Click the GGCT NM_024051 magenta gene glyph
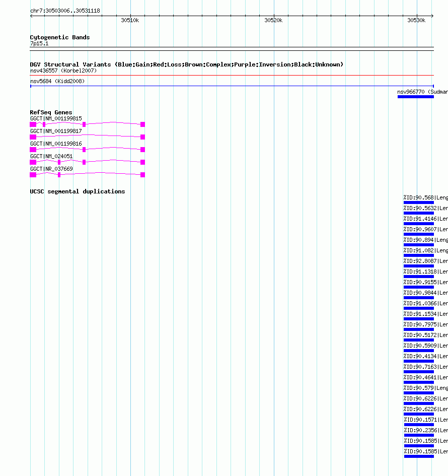This screenshot has height=476, width=448. click(88, 162)
